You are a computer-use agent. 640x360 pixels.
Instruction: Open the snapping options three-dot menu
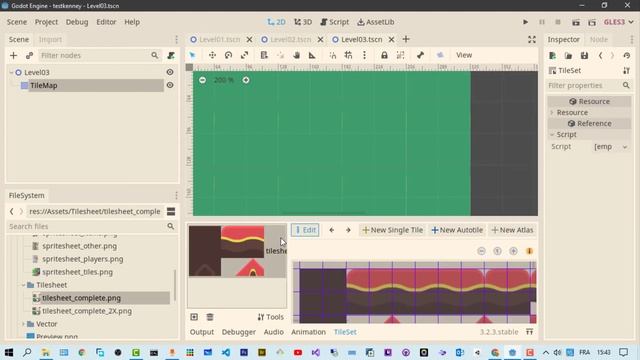pos(364,55)
